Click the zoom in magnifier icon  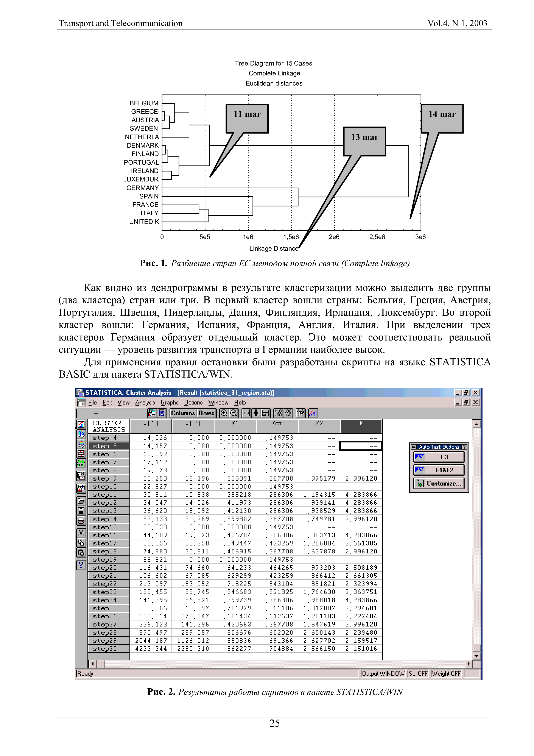tap(224, 413)
